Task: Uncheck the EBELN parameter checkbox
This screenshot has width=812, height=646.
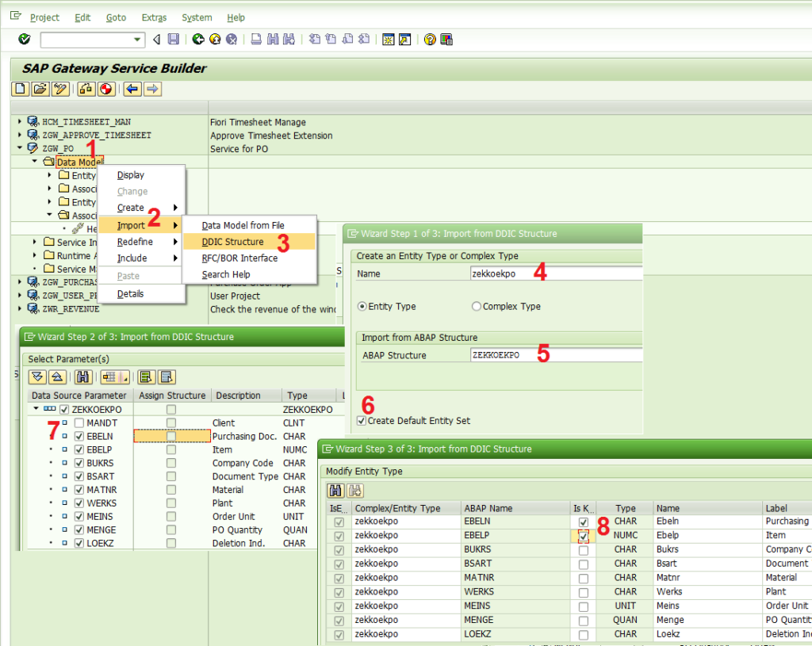Action: 79,437
